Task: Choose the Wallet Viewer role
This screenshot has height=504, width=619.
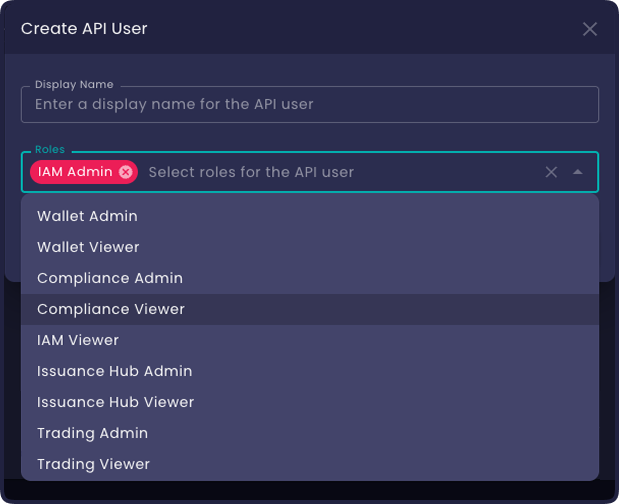Action: (x=310, y=247)
